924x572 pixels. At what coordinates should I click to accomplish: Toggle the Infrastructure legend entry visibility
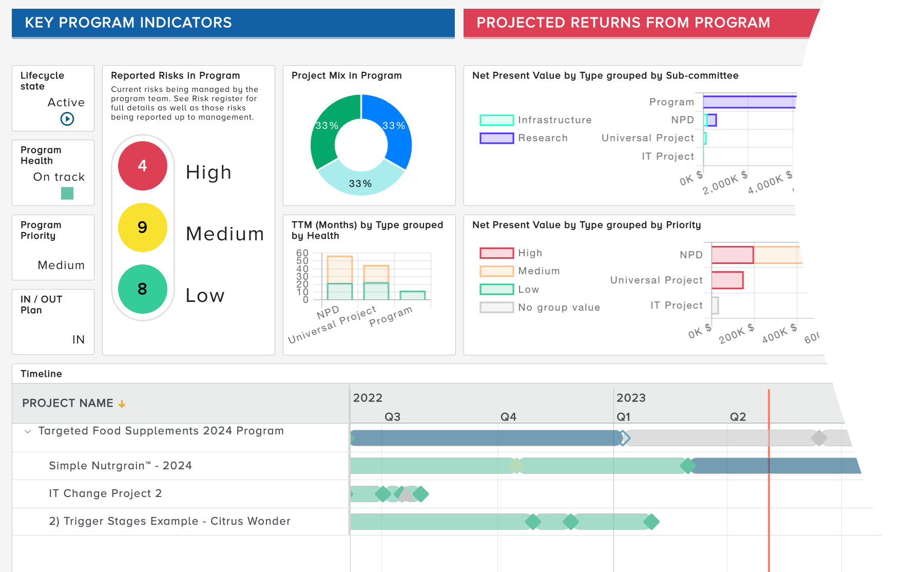click(x=496, y=120)
